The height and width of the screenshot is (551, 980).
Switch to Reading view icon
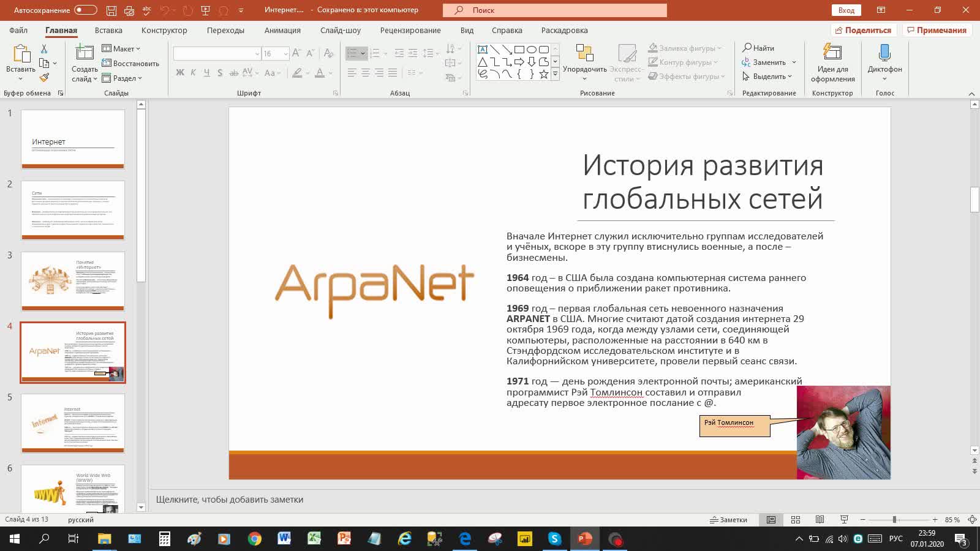820,520
